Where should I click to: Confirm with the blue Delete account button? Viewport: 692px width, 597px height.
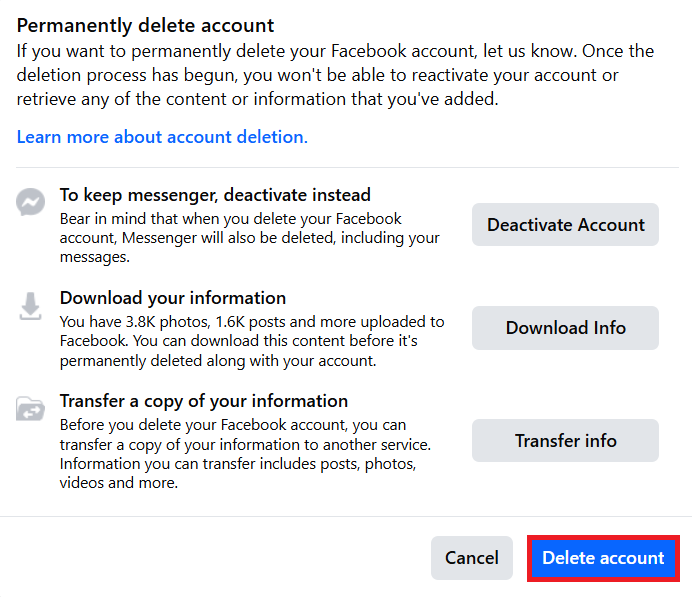(603, 558)
